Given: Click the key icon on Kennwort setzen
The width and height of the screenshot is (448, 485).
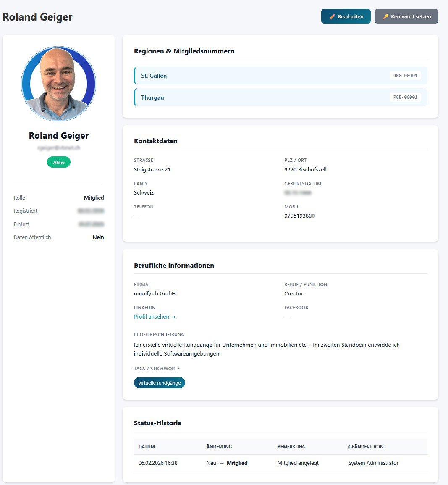Looking at the screenshot, I should (x=386, y=16).
